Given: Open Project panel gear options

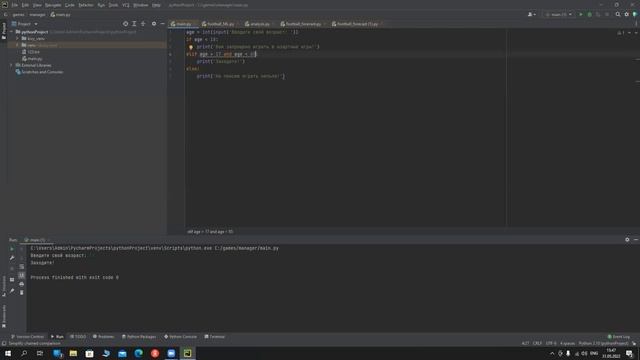Looking at the screenshot, I should [x=154, y=24].
